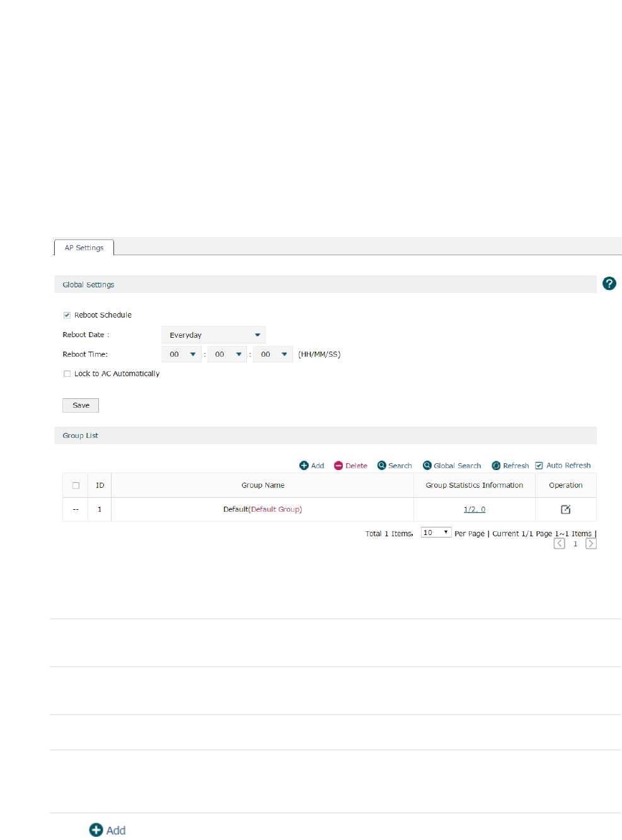Image resolution: width=622 pixels, height=840 pixels.
Task: Open the Reboot Time seconds dropdown
Action: (x=273, y=354)
